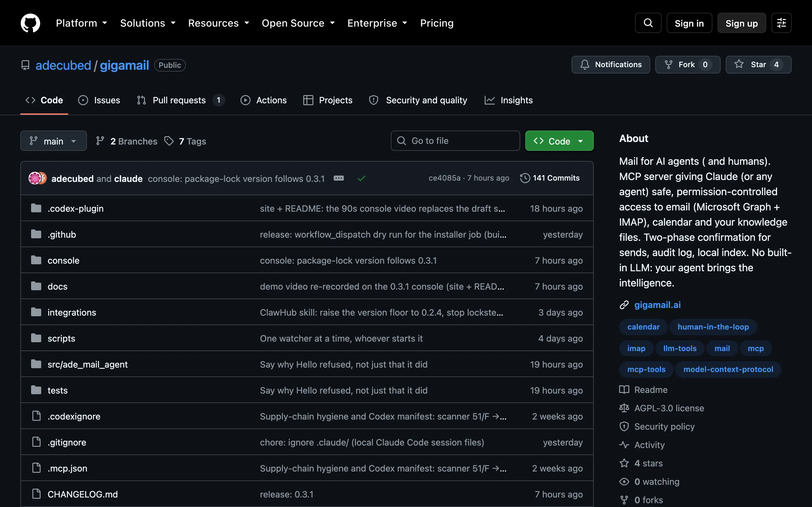
Task: Click the Sign up button
Action: 742,23
